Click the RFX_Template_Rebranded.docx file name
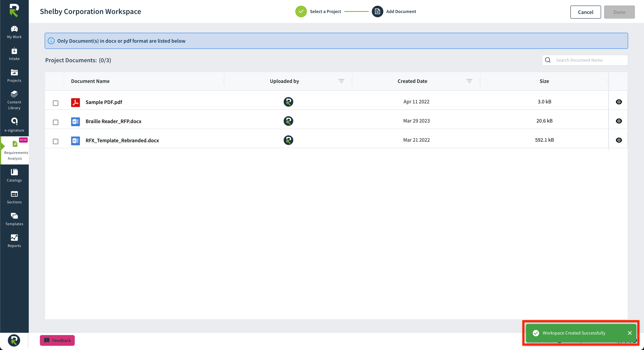This screenshot has height=350, width=644. pyautogui.click(x=122, y=140)
